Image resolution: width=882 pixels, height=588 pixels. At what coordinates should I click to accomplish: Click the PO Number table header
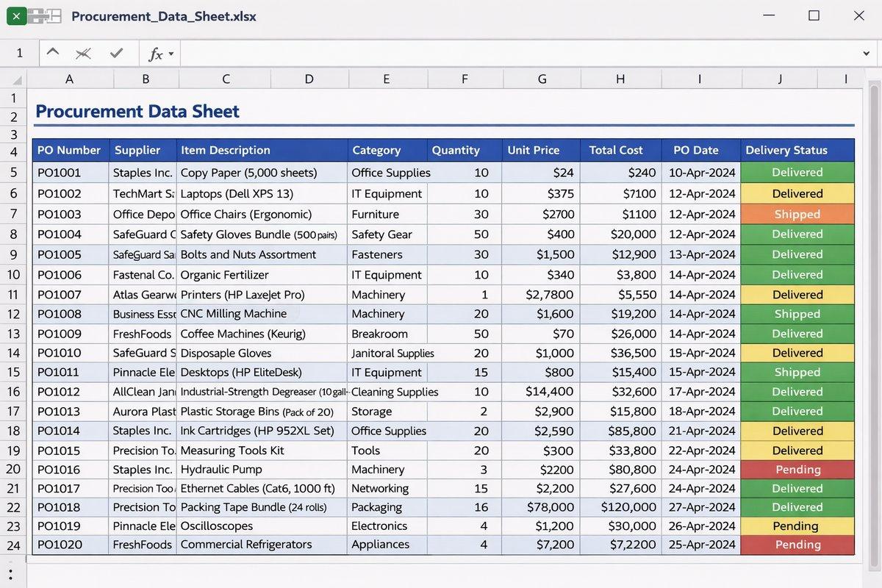(71, 150)
